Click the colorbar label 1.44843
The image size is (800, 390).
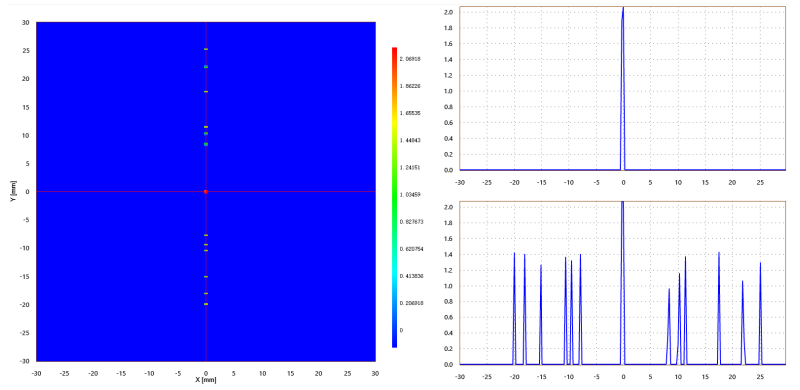(x=410, y=140)
